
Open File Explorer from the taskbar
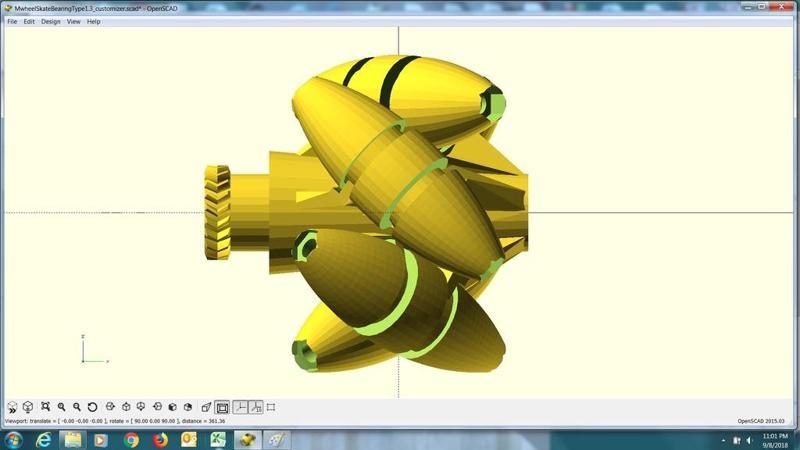point(72,440)
